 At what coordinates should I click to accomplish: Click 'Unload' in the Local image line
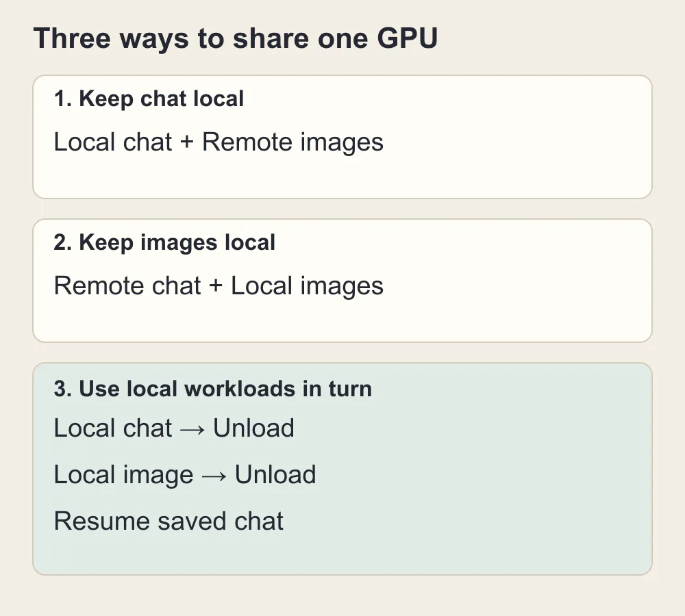click(275, 474)
